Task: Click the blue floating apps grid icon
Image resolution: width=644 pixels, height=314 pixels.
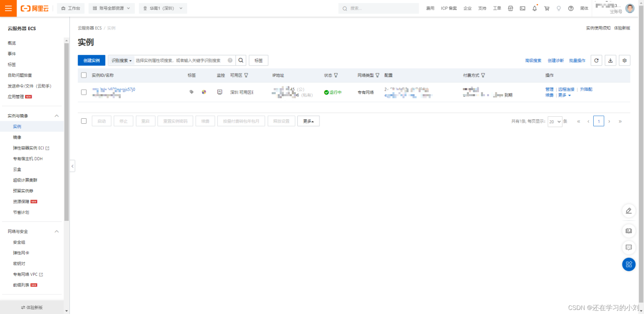Action: tap(628, 264)
